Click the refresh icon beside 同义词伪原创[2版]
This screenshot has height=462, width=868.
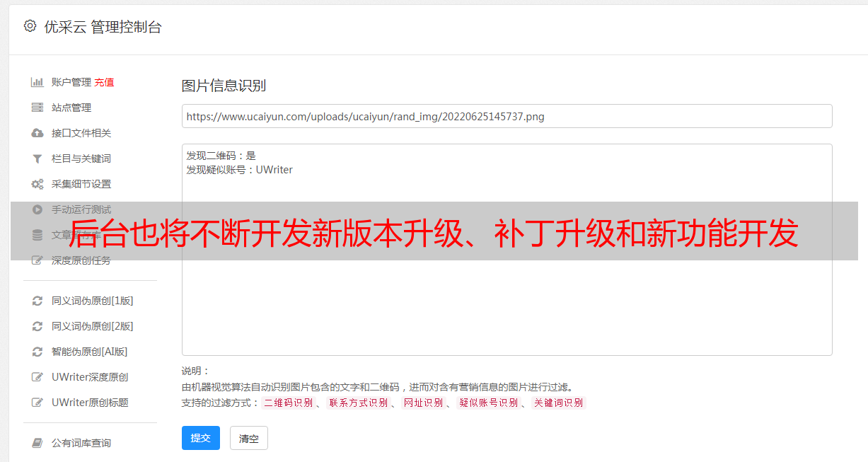(x=37, y=326)
